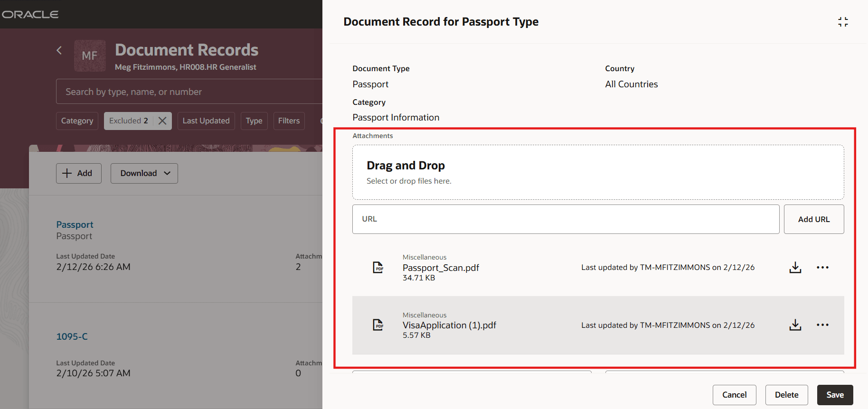Expand the Download dropdown menu
This screenshot has width=868, height=409.
[x=144, y=173]
